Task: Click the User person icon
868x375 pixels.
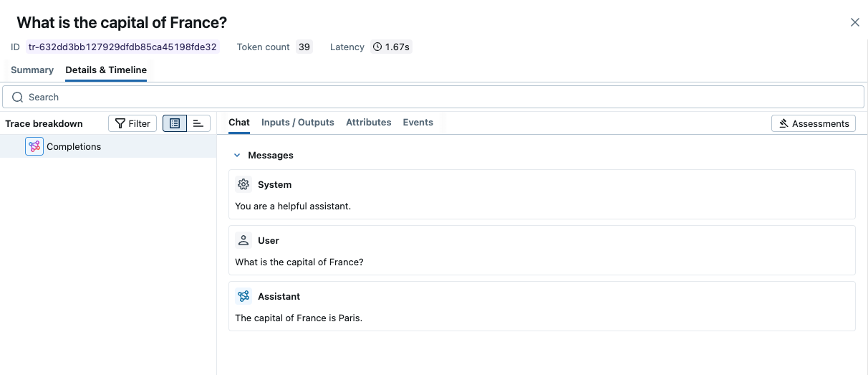Action: (243, 240)
